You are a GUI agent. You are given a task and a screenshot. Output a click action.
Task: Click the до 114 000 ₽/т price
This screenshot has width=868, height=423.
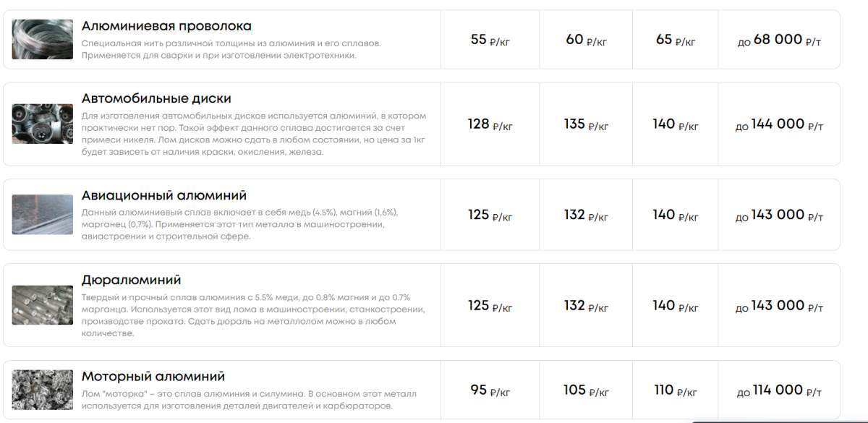coord(779,390)
